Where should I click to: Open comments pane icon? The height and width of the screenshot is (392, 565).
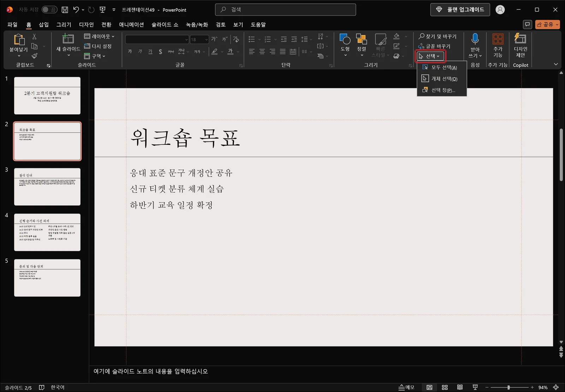(x=527, y=24)
